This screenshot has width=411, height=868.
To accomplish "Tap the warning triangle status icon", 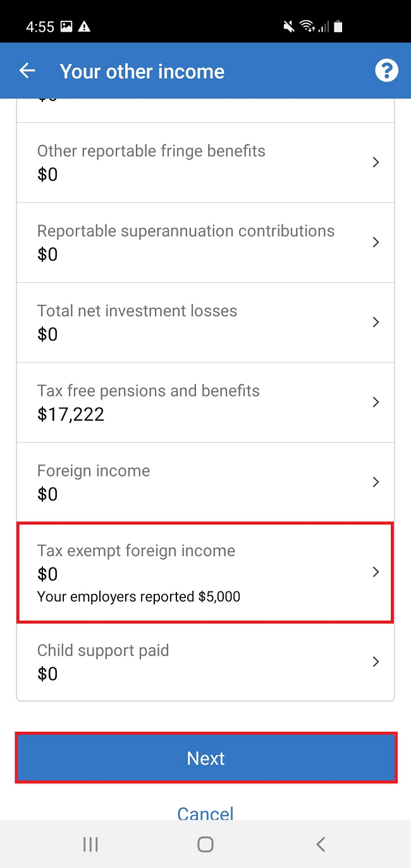I will pos(84,27).
